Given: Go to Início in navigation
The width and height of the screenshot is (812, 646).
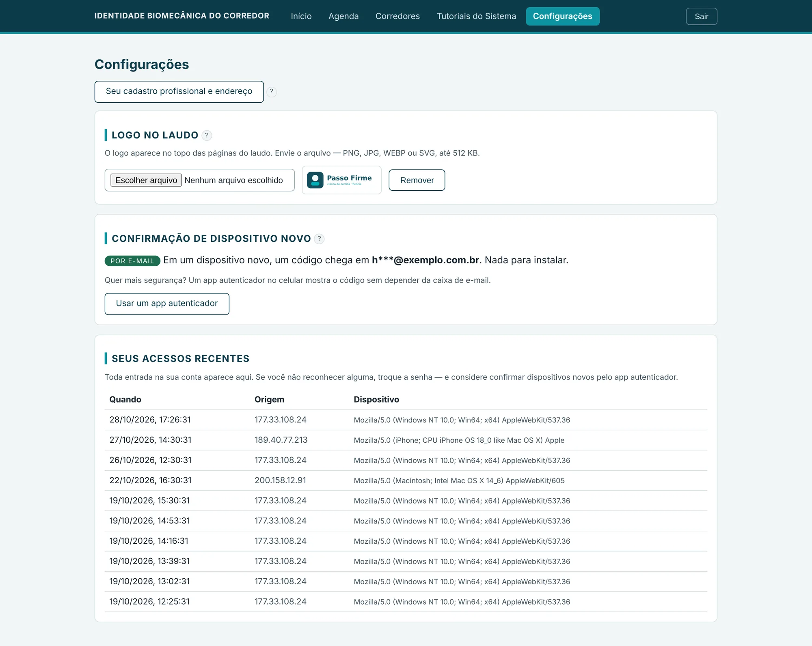Looking at the screenshot, I should tap(301, 16).
